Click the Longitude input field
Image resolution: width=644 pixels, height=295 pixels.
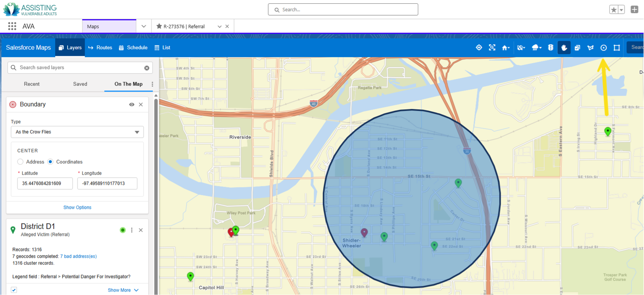click(x=107, y=184)
